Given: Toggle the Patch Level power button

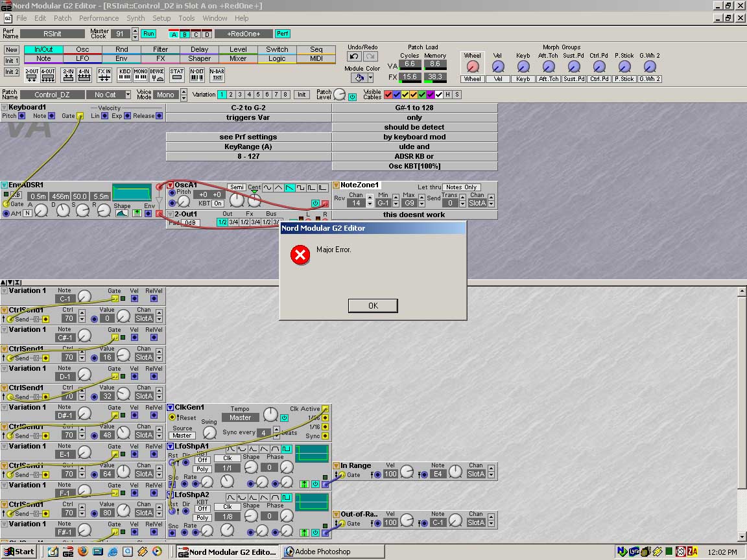Looking at the screenshot, I should [353, 97].
